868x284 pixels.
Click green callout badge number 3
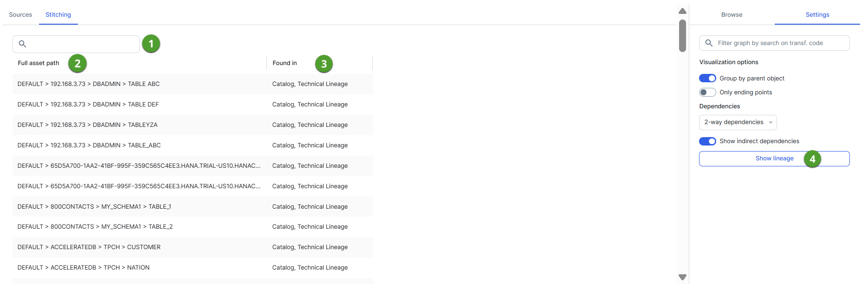pos(324,64)
